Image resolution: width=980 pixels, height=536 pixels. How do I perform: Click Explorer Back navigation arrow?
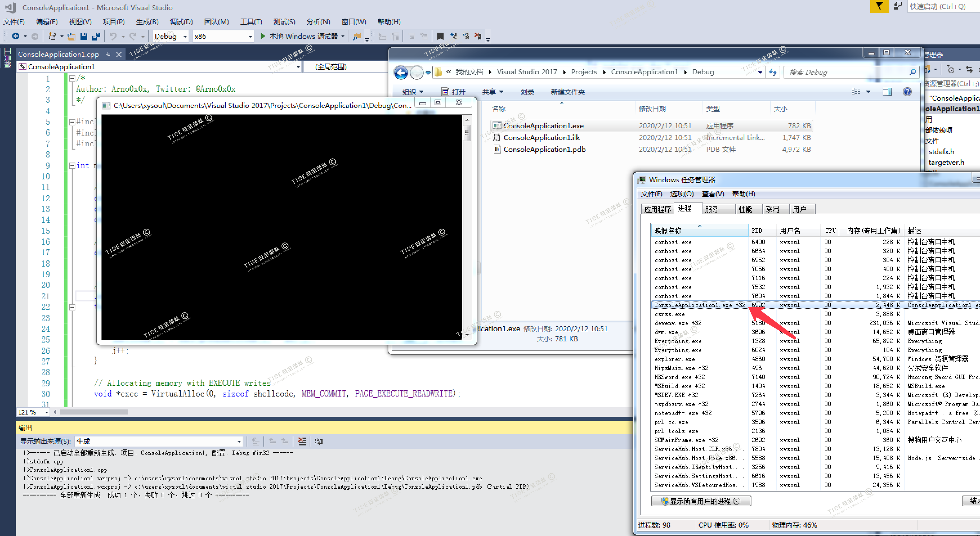pyautogui.click(x=400, y=72)
